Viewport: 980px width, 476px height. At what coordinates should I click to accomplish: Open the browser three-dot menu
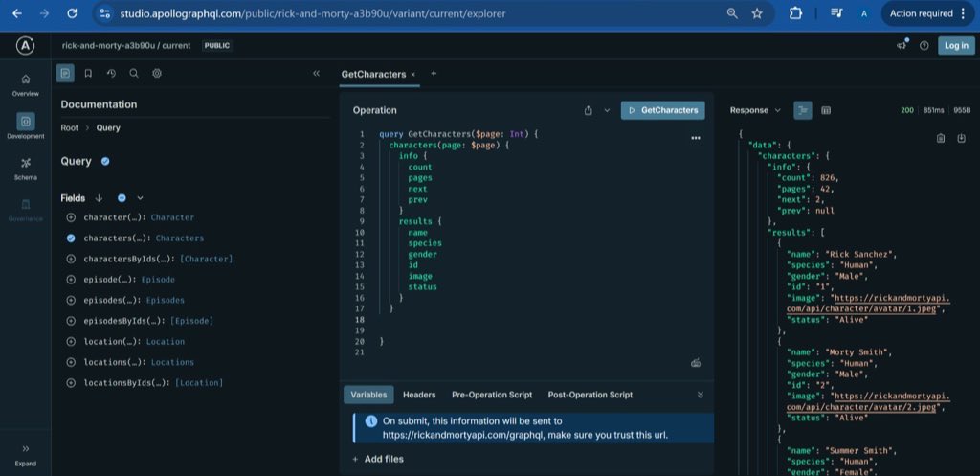point(963,13)
